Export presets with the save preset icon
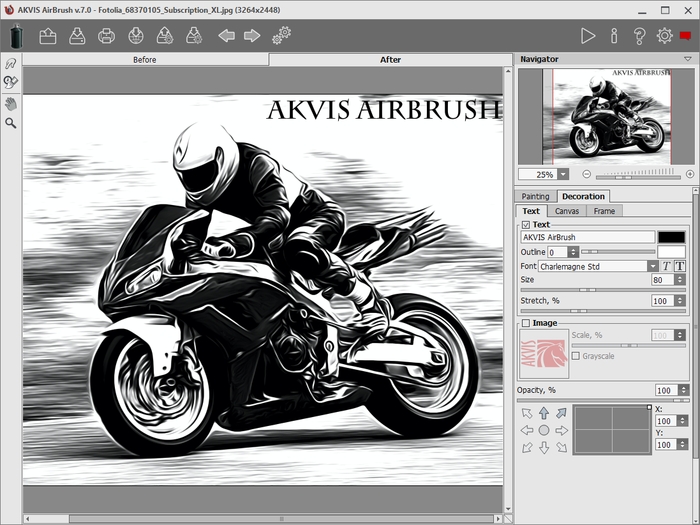Image resolution: width=700 pixels, height=525 pixels. coord(194,36)
